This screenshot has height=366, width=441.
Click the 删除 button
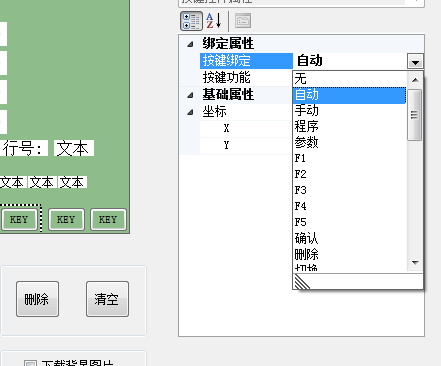tap(37, 299)
